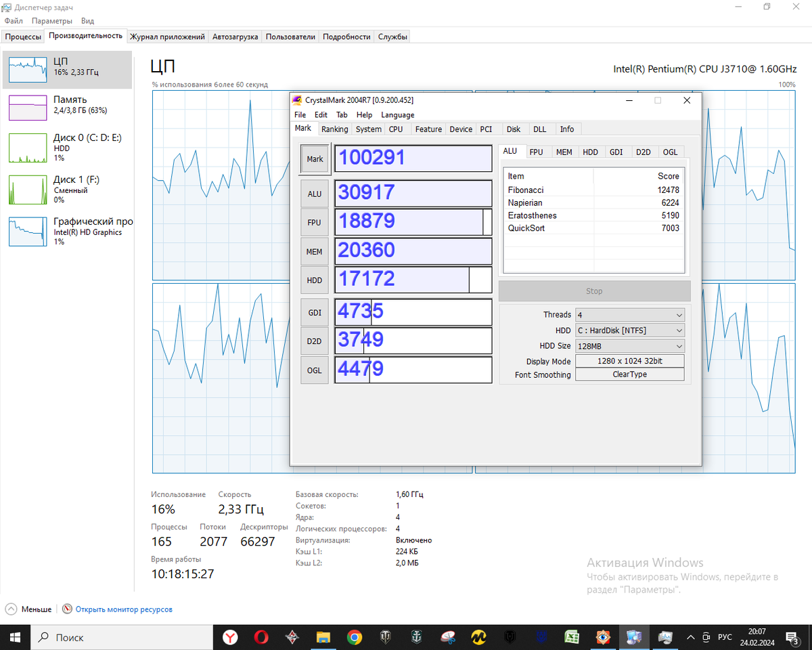
Task: Run the MEM benchmark button
Action: [315, 251]
